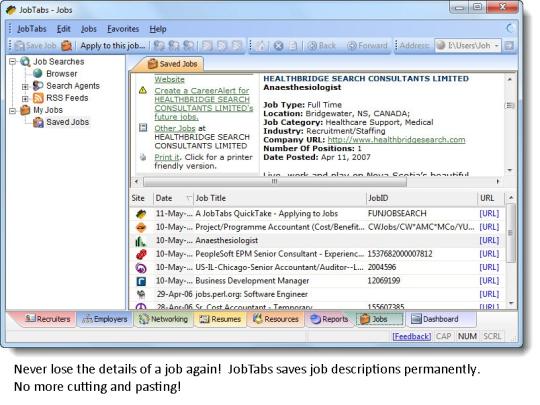The width and height of the screenshot is (540, 405).
Task: Select US-IL-Chicago-Senior Accountant/Auditor row
Action: (317, 268)
